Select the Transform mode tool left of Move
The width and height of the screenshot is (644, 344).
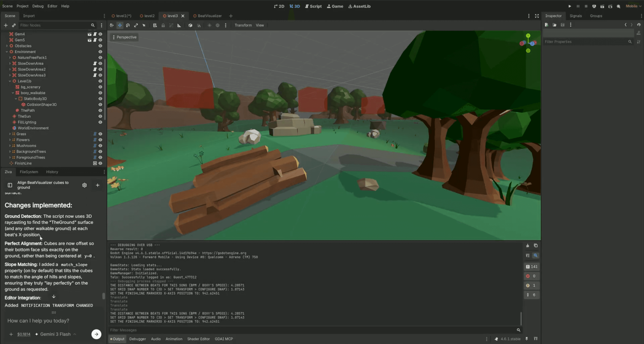[112, 25]
